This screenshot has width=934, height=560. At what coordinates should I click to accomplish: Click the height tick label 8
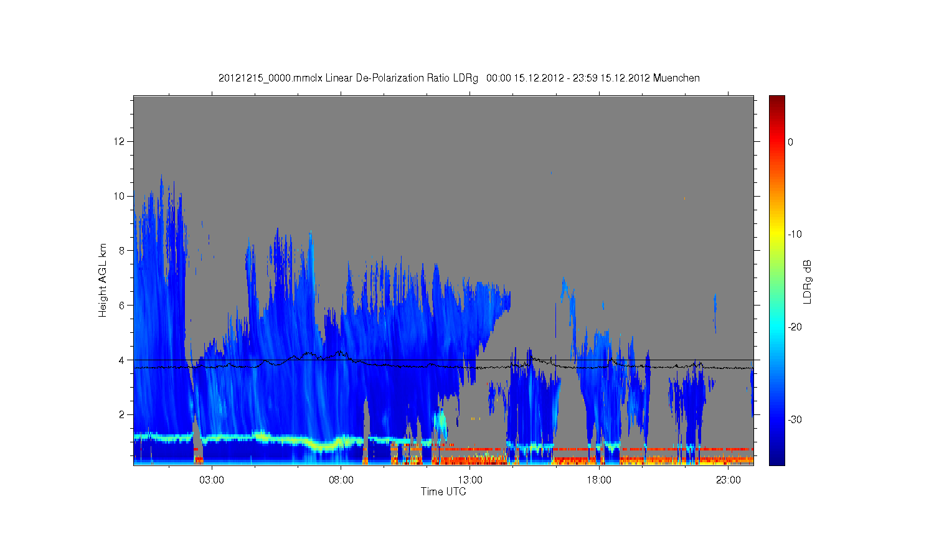[x=123, y=251]
